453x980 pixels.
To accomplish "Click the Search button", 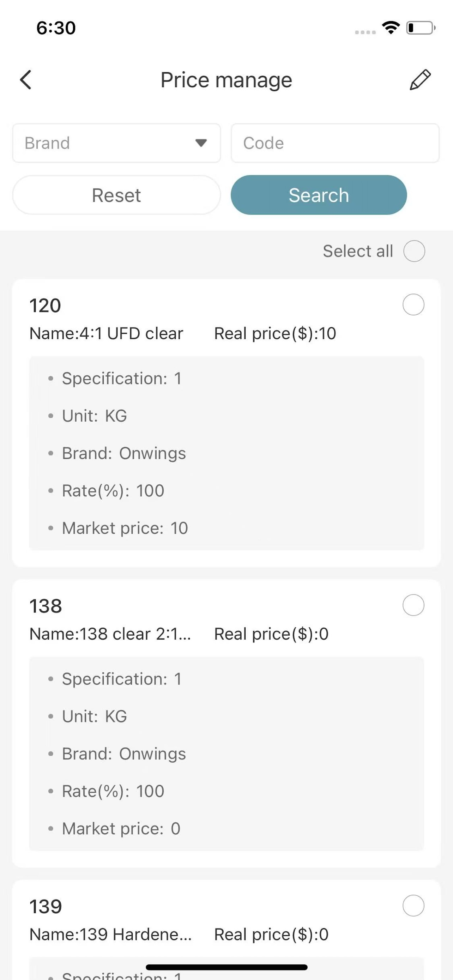I will [319, 195].
